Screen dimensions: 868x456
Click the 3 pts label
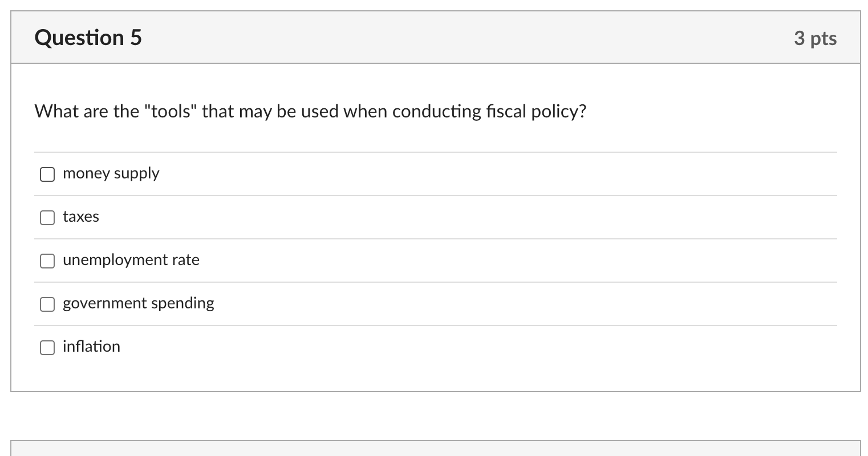point(816,38)
